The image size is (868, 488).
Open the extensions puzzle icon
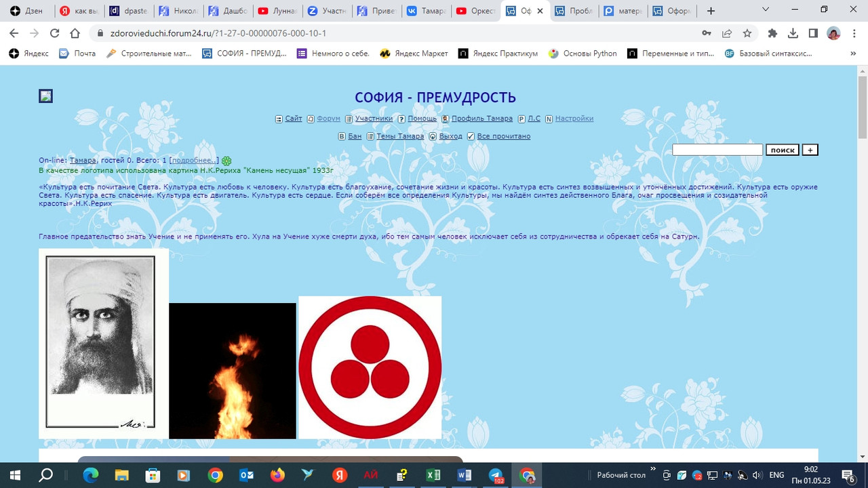pos(772,33)
